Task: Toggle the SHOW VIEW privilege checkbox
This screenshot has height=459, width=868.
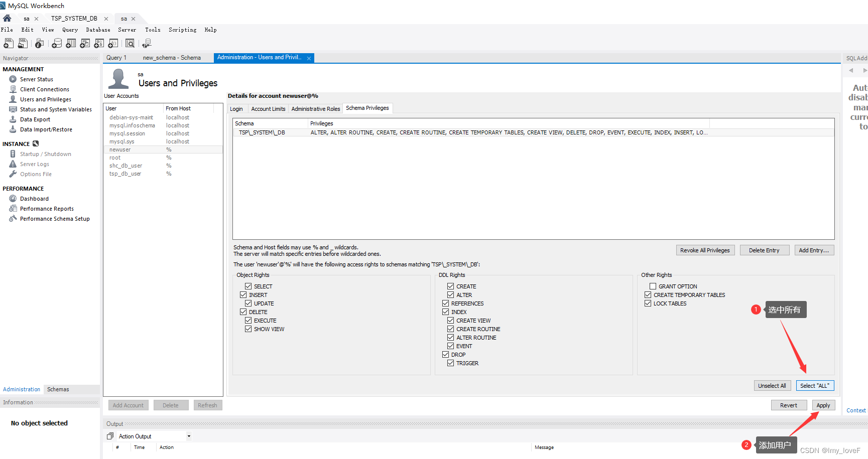Action: [x=248, y=329]
